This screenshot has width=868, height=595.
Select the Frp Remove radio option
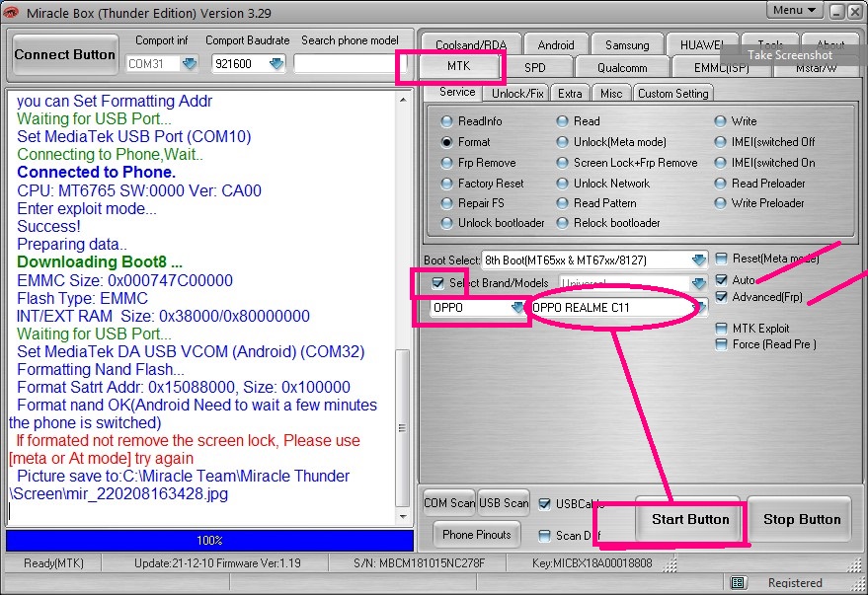(x=446, y=163)
